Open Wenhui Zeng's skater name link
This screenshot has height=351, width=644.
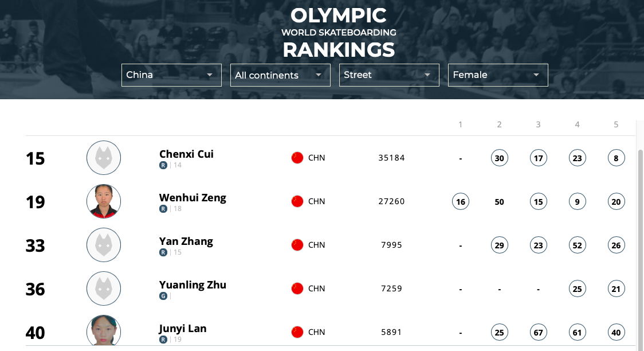(193, 198)
